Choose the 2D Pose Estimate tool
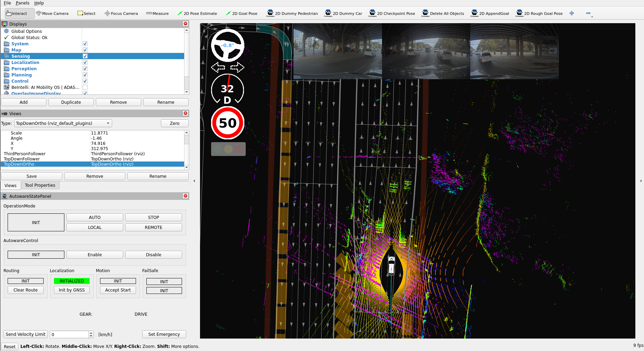The height and width of the screenshot is (351, 644). 197,13
